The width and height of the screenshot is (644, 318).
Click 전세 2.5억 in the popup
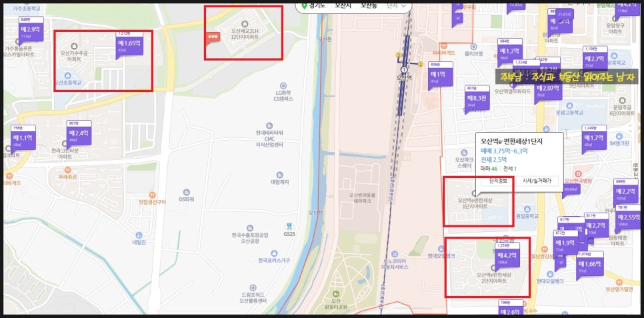493,159
